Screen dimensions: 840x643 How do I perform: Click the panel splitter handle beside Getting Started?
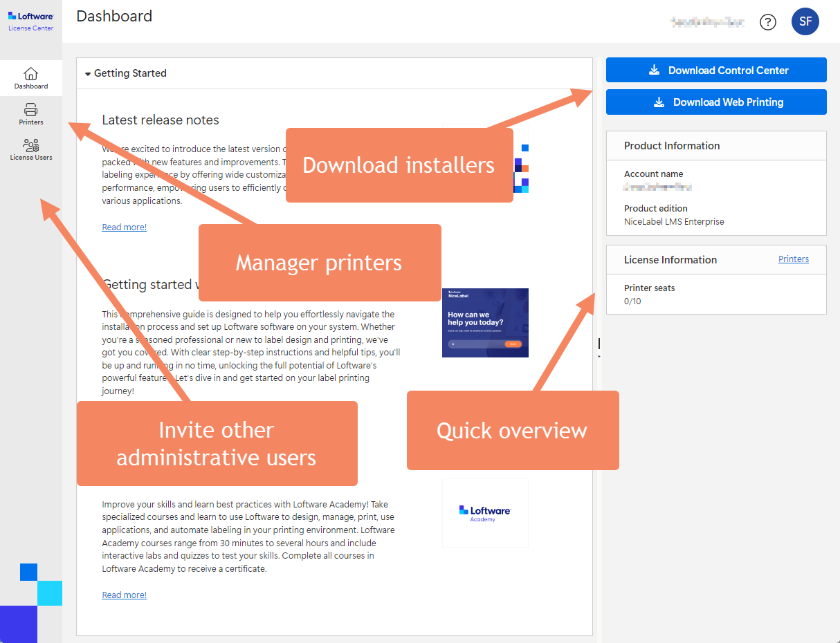[599, 348]
